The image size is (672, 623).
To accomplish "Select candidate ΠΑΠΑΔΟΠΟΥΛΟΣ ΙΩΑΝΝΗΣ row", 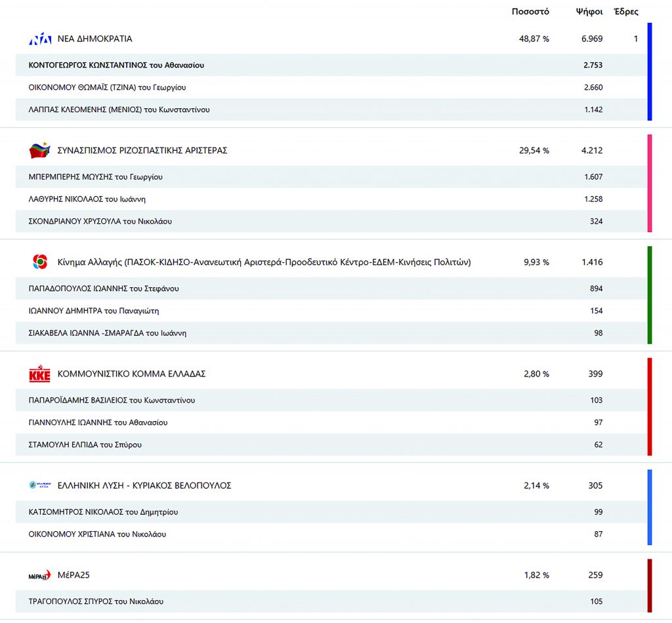I will [104, 289].
